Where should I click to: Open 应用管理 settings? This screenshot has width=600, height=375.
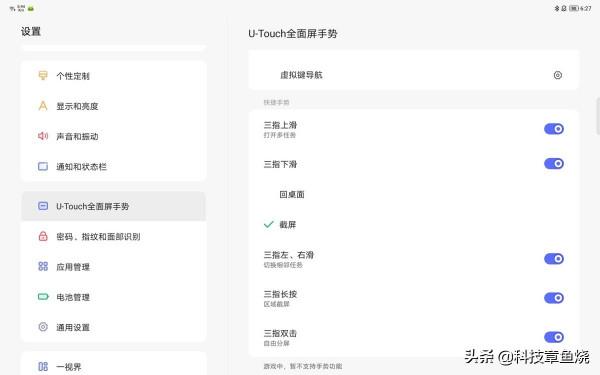114,267
